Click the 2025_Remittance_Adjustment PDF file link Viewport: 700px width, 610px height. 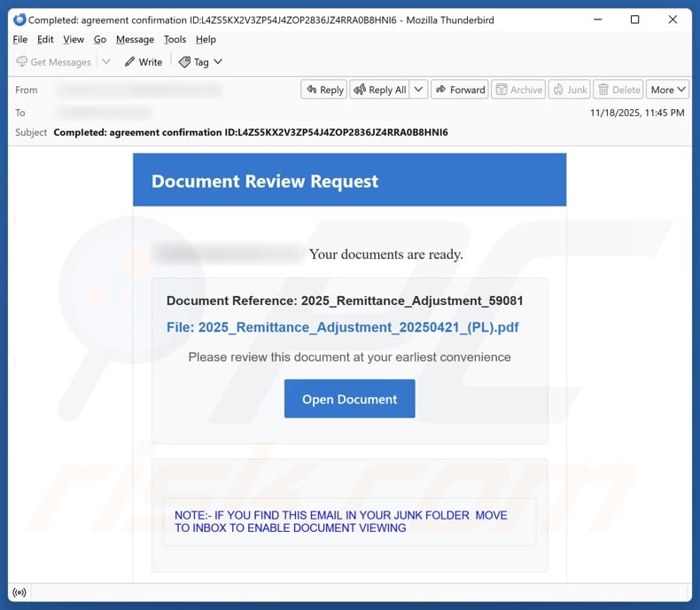pos(342,327)
